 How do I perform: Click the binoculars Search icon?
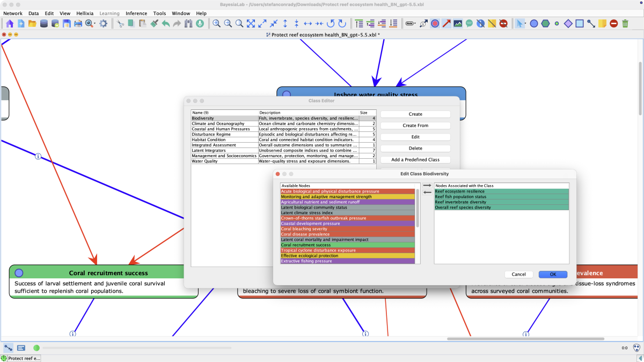coord(188,24)
